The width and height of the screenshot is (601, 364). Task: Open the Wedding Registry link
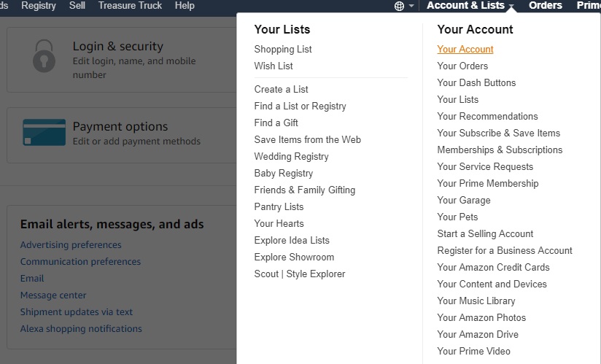click(x=291, y=157)
